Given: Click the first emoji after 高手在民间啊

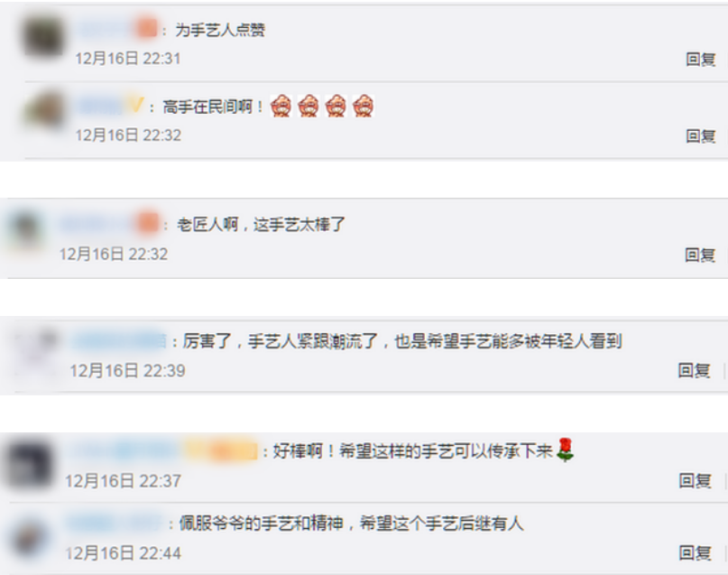Looking at the screenshot, I should (x=281, y=106).
